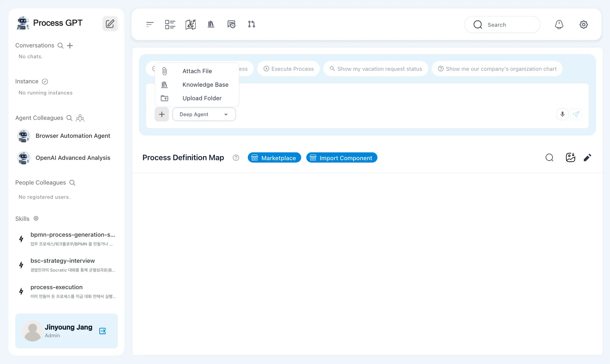Click the help icon beside Process Definition Map
Screen dimensions: 610x364
tap(236, 158)
